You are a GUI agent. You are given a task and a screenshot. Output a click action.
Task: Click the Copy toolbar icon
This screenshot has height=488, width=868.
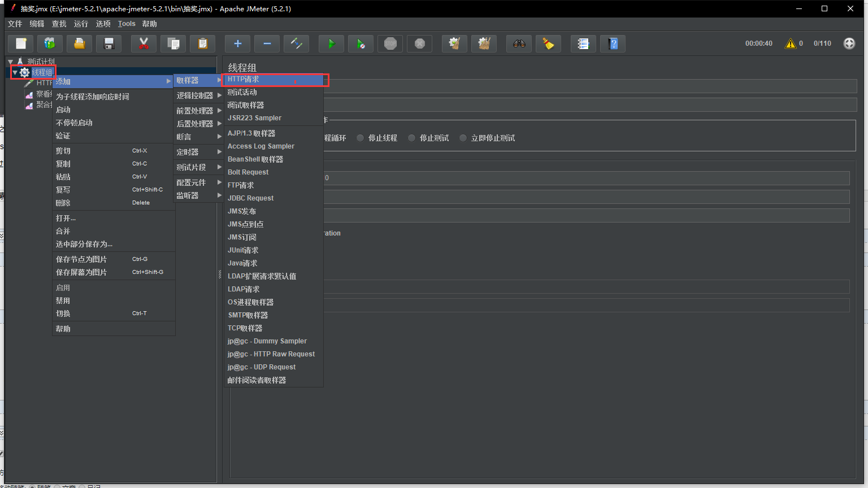[173, 43]
